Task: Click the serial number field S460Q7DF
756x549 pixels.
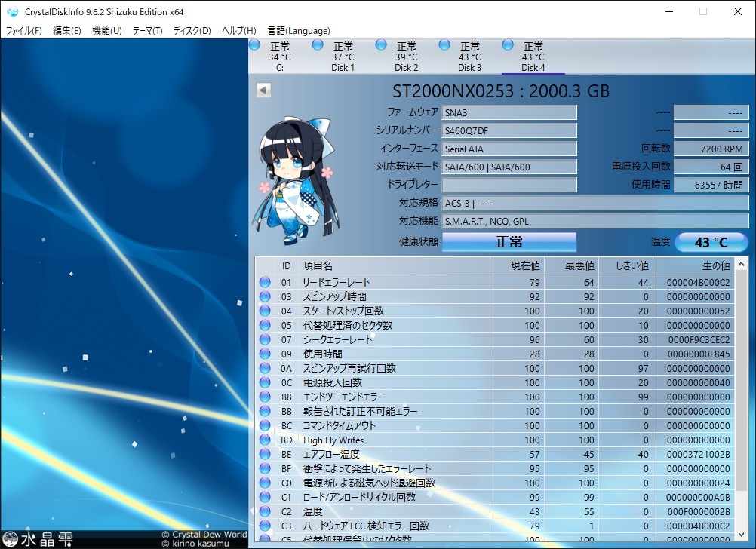Action: [x=509, y=131]
